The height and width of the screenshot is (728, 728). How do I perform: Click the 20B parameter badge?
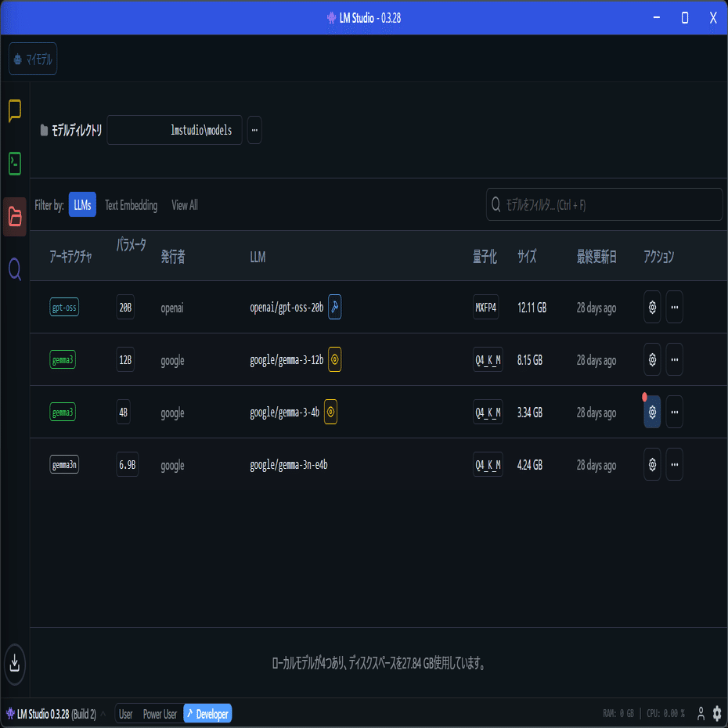tap(125, 308)
